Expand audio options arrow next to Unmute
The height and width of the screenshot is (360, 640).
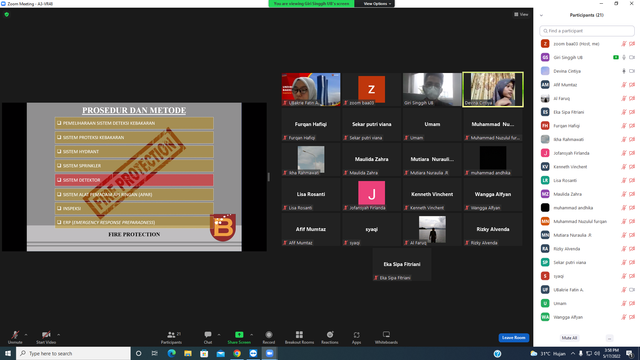coord(26,335)
